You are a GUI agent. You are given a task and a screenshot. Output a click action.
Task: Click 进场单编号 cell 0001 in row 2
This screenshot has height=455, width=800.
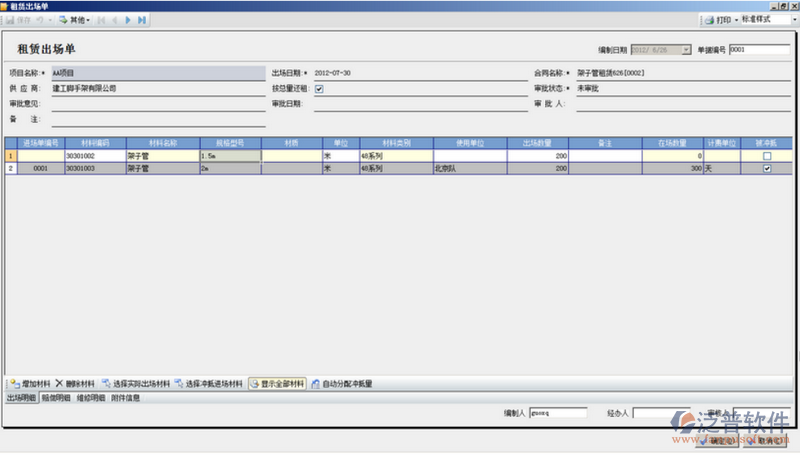click(41, 168)
